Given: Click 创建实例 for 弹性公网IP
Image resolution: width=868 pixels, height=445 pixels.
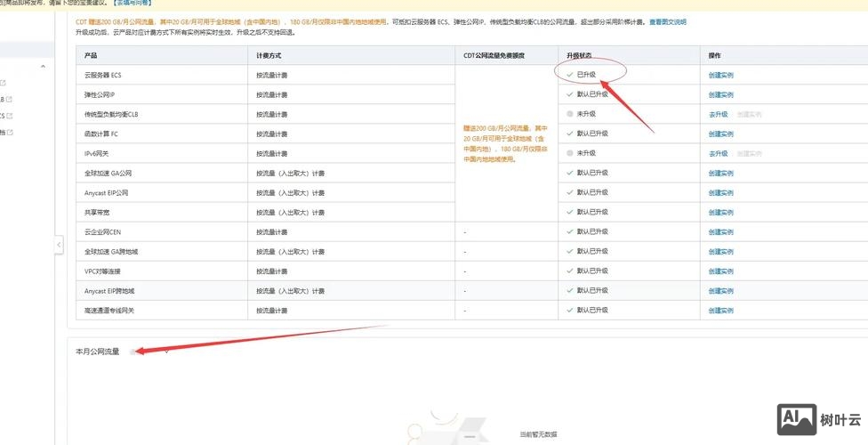Looking at the screenshot, I should pos(720,94).
